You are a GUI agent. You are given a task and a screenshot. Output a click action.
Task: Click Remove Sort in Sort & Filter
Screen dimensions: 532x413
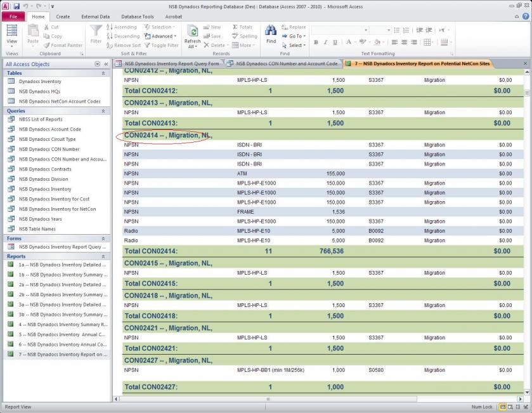pos(124,45)
